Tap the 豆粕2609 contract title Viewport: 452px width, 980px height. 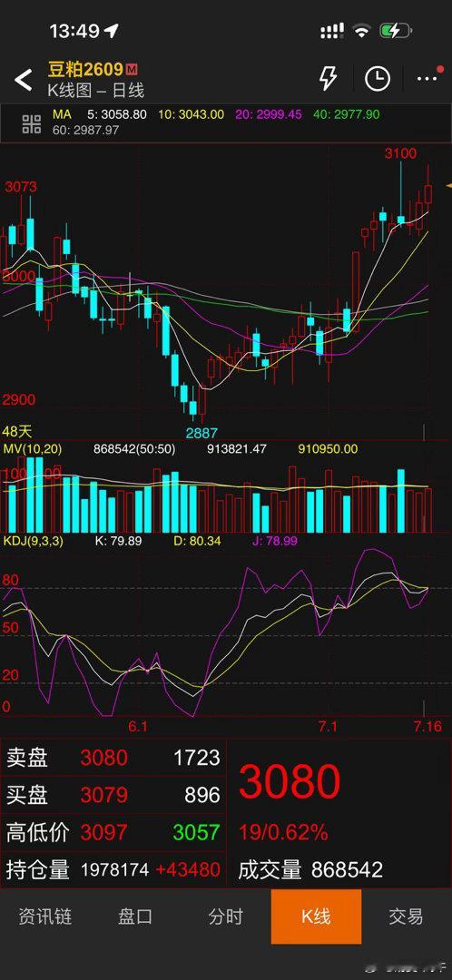(85, 69)
